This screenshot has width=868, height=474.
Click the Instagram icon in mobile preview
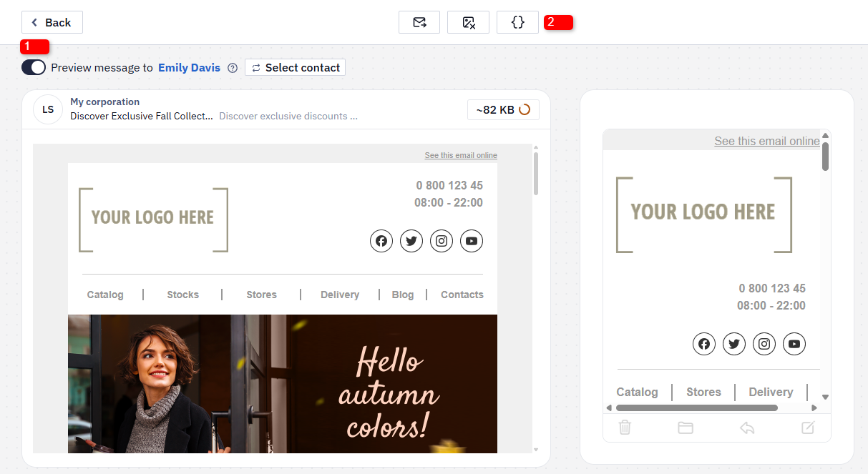click(x=764, y=344)
